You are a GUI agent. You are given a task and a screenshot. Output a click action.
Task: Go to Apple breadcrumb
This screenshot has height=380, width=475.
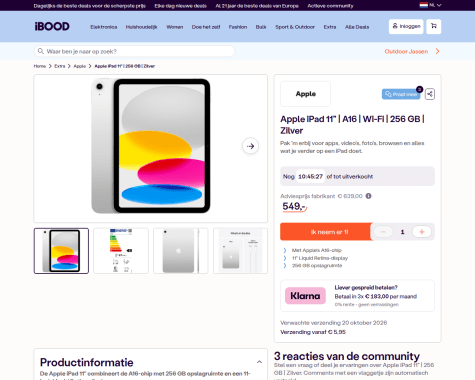80,66
